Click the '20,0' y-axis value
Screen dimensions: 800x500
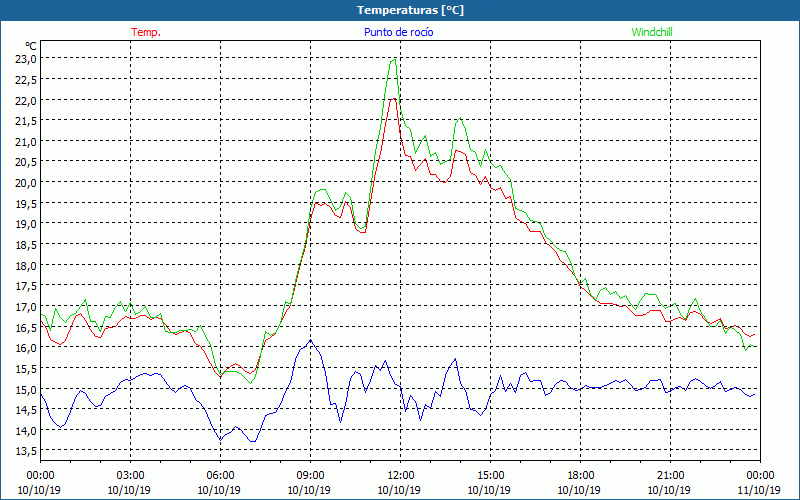tap(26, 183)
